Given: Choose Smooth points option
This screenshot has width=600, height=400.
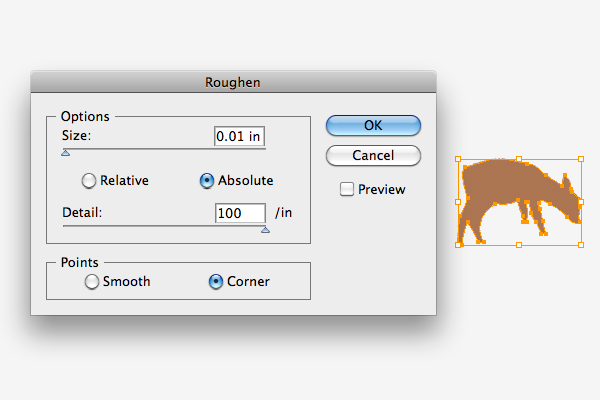Looking at the screenshot, I should pyautogui.click(x=92, y=282).
